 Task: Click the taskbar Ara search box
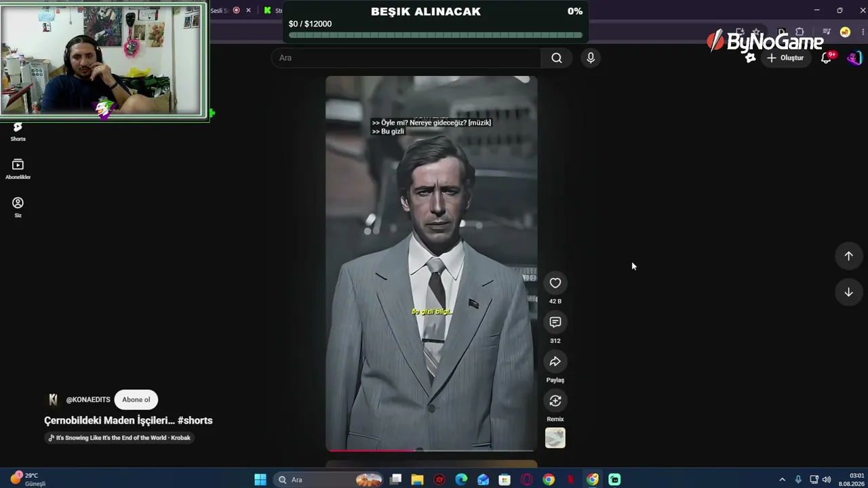click(x=330, y=480)
